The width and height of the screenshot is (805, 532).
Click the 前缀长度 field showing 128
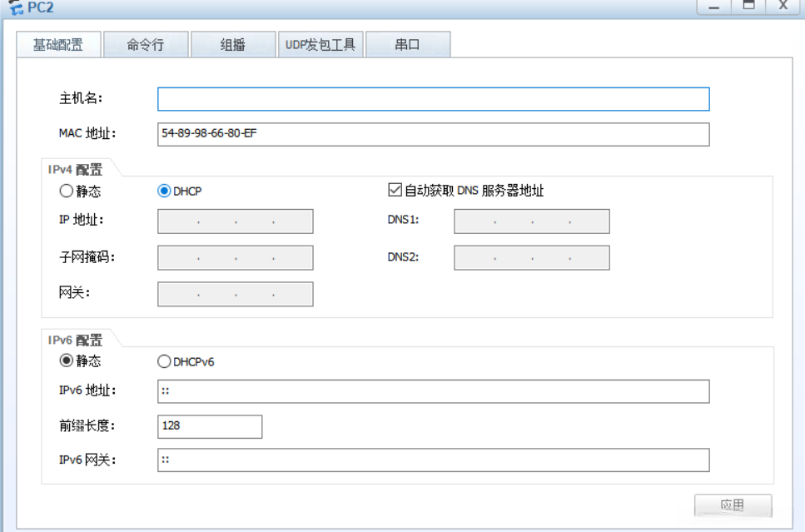[x=210, y=427]
